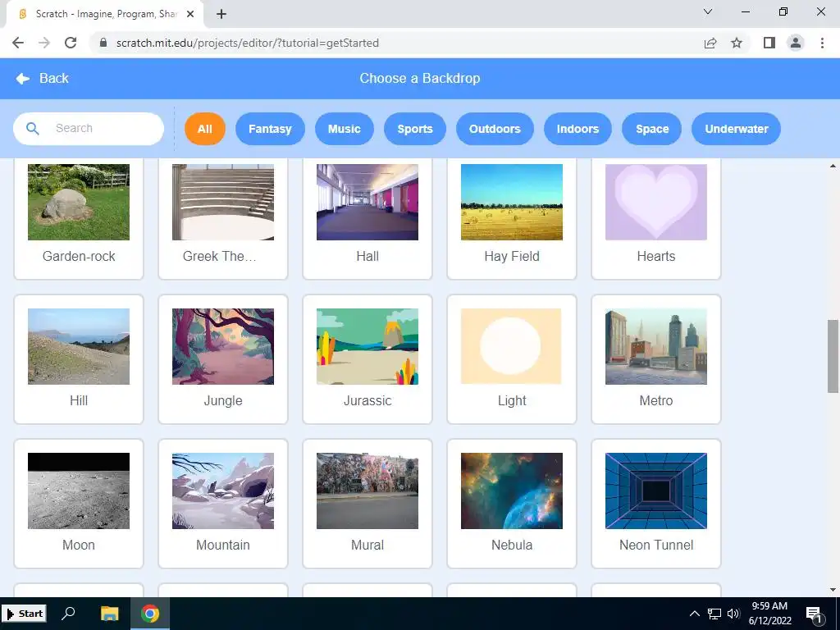Viewport: 840px width, 630px height.
Task: Choose the Mural backdrop
Action: (367, 504)
